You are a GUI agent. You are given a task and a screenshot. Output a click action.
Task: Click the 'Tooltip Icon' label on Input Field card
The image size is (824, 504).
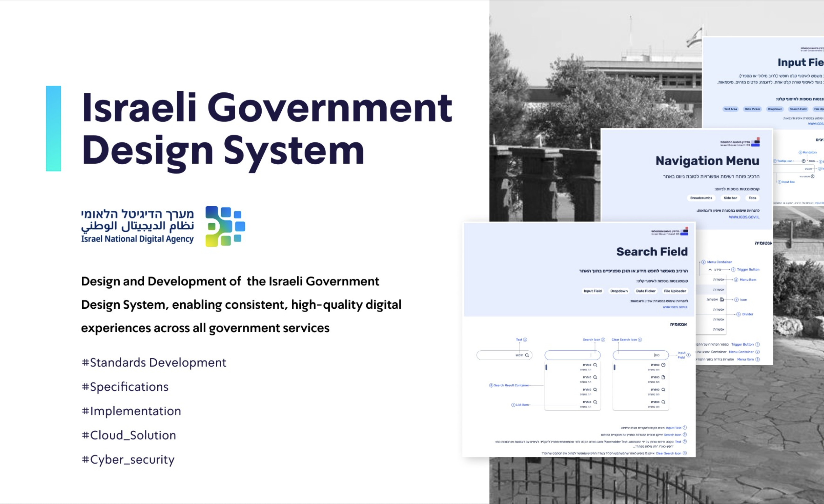785,161
